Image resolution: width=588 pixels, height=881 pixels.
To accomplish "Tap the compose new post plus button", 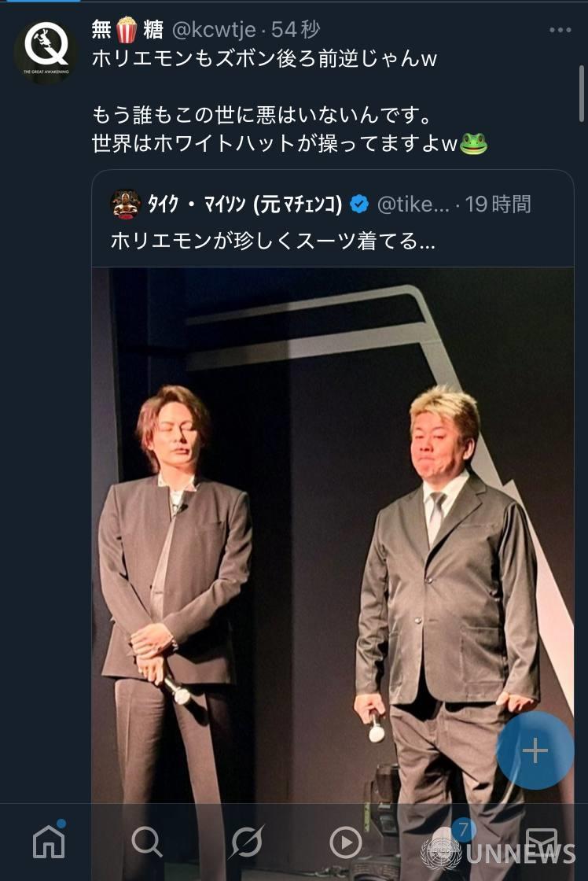I will pyautogui.click(x=535, y=750).
